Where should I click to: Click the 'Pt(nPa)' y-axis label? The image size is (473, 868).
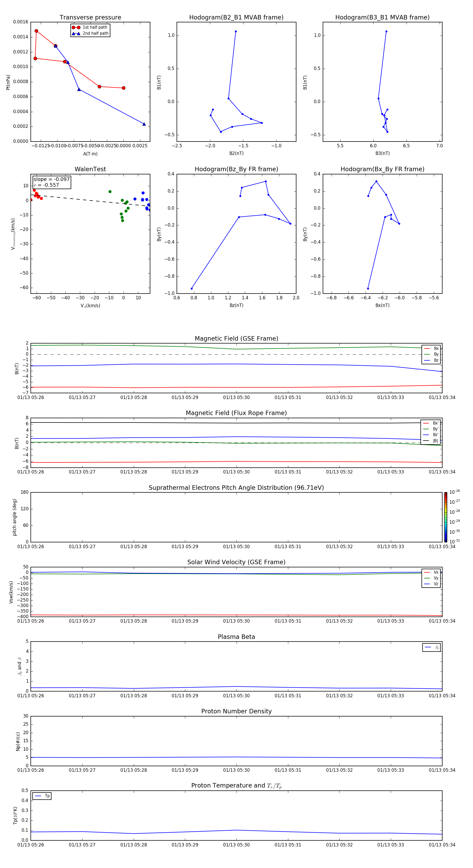coord(8,82)
